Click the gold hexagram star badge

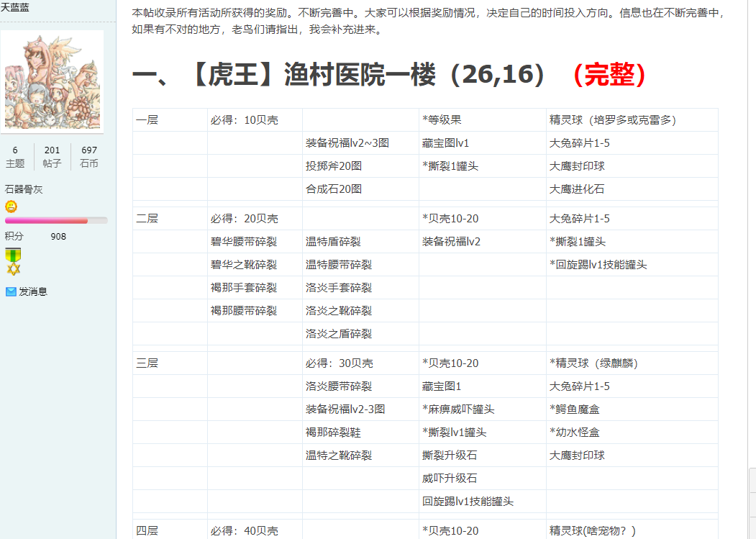coord(13,268)
